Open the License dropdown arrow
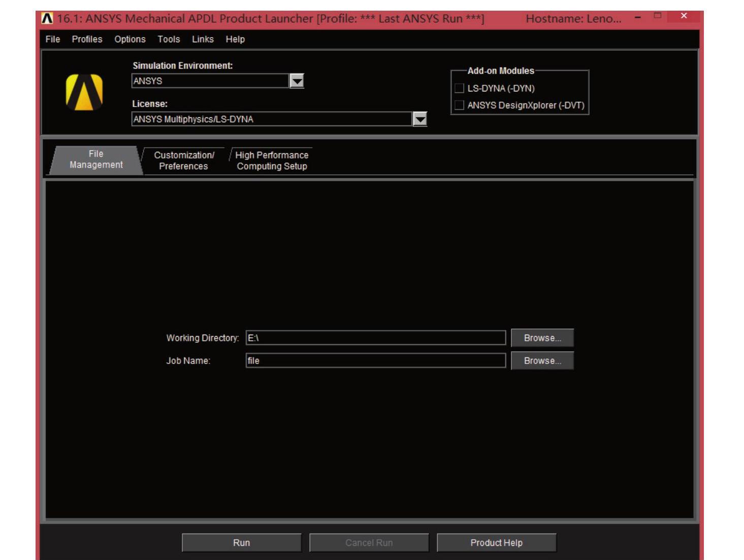This screenshot has width=744, height=560. tap(420, 119)
